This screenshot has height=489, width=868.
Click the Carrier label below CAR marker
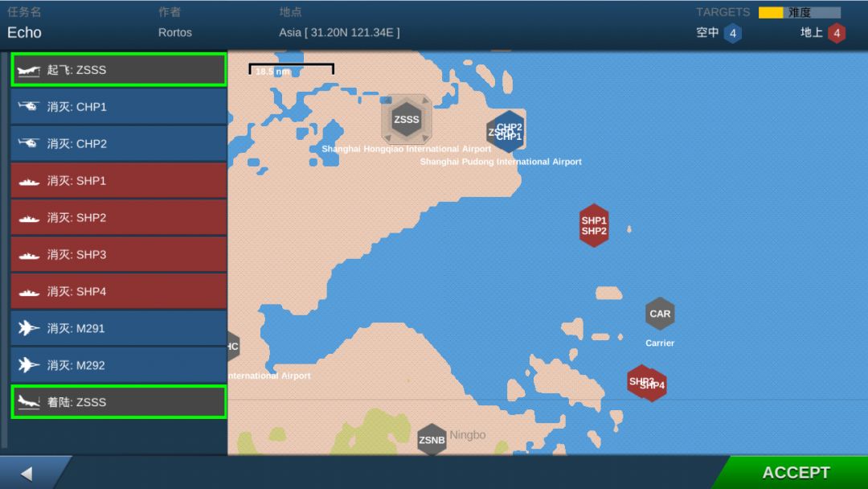(660, 343)
